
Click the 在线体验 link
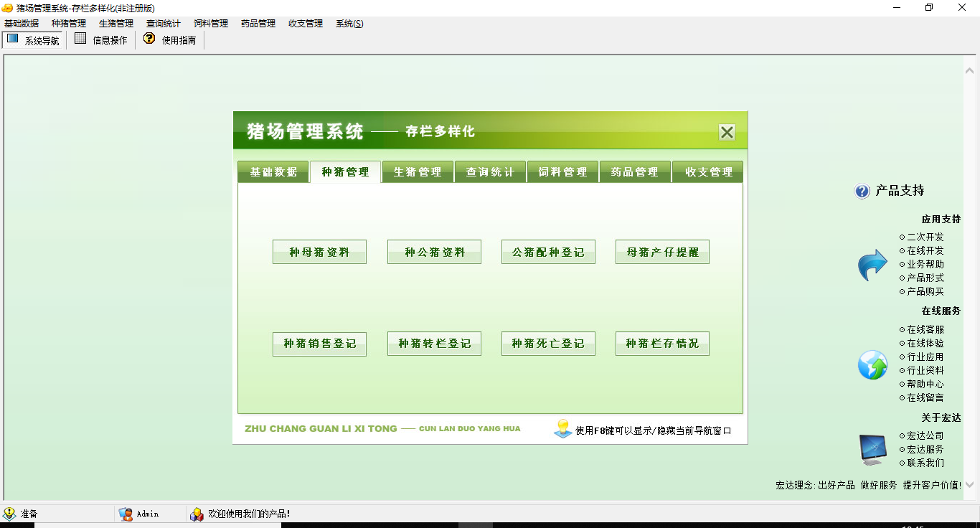point(925,343)
